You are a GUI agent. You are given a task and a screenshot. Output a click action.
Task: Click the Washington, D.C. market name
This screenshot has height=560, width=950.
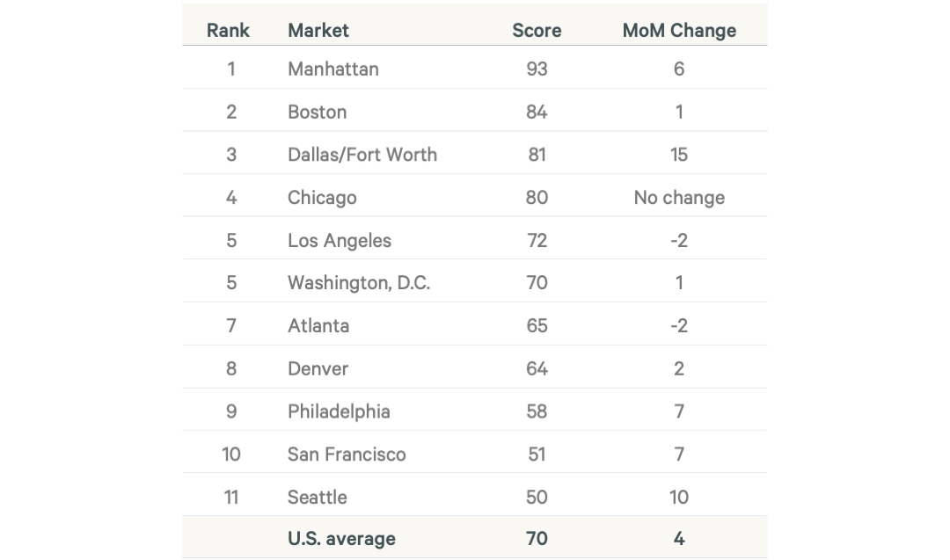click(359, 283)
